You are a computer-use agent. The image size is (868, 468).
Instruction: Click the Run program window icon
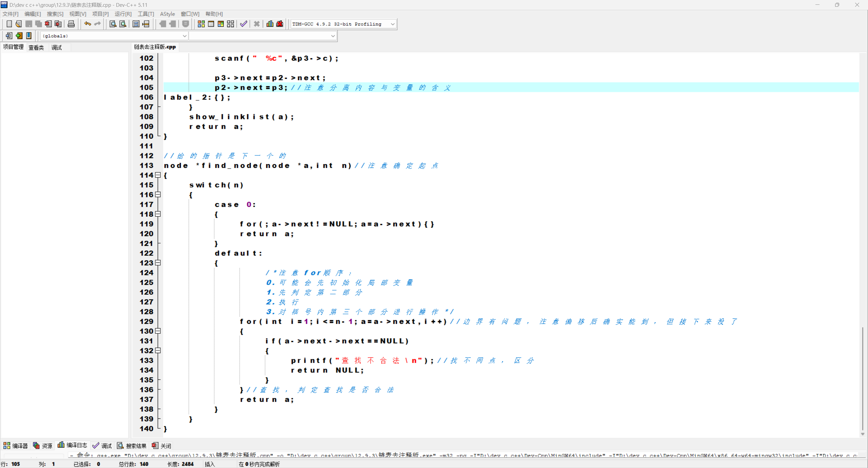(x=211, y=24)
